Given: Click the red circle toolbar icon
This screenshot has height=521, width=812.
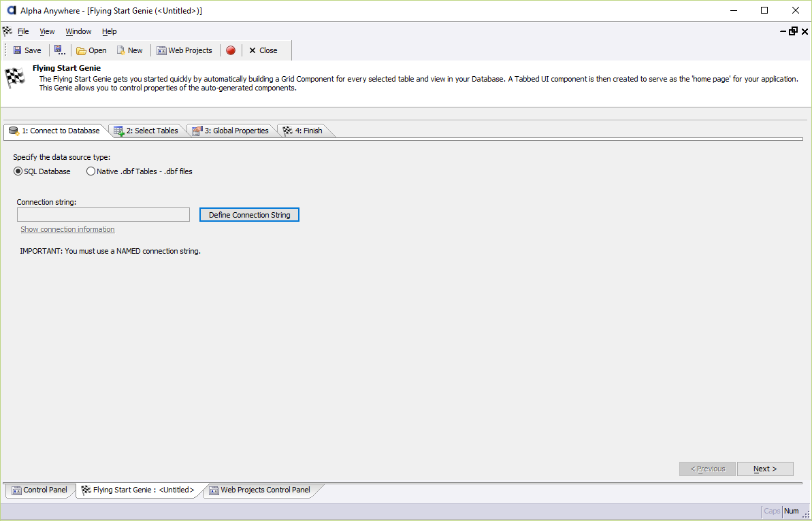Looking at the screenshot, I should [x=231, y=50].
